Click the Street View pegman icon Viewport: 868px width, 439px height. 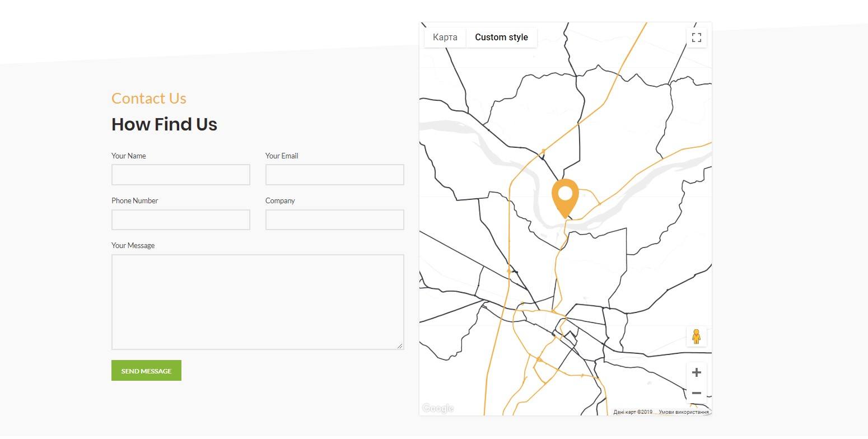[x=696, y=337]
